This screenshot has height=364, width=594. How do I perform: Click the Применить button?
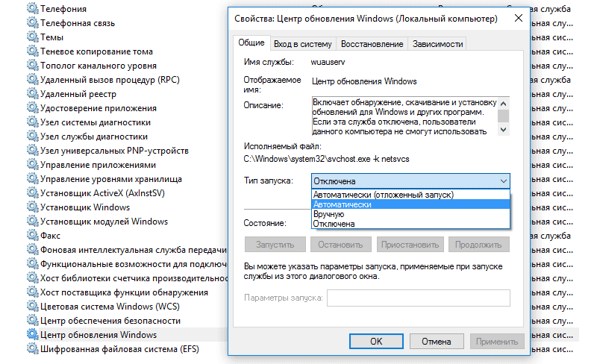point(497,342)
